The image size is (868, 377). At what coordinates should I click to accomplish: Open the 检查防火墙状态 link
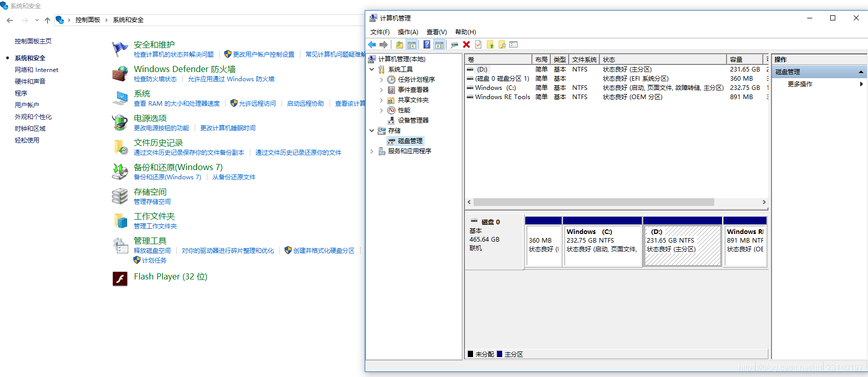pos(155,79)
